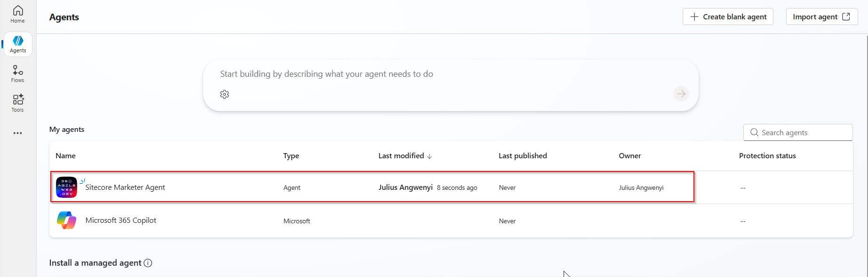The width and height of the screenshot is (868, 277).
Task: Open Microsoft 365 Copilot agent name
Action: tap(121, 220)
